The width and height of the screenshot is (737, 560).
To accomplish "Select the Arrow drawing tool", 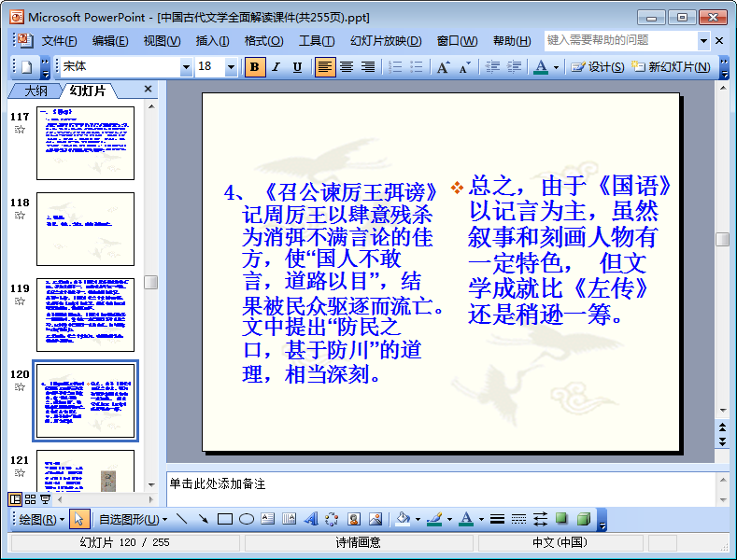I will click(203, 519).
